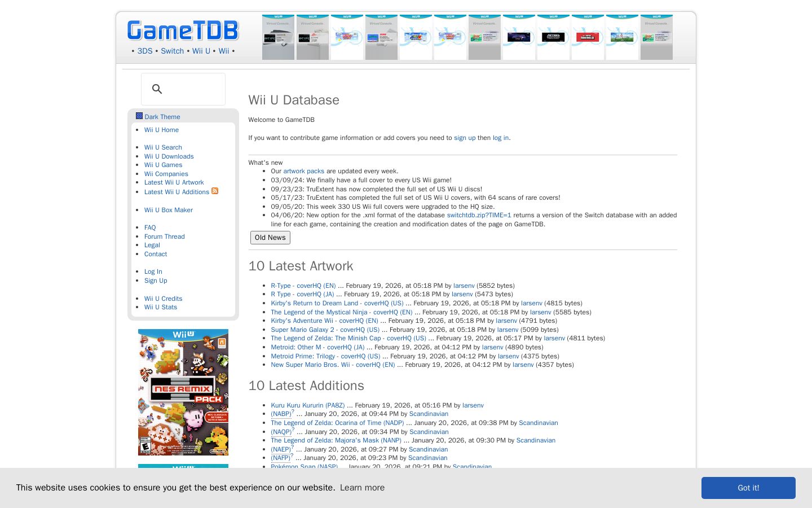Open Wii U Stats

click(161, 307)
